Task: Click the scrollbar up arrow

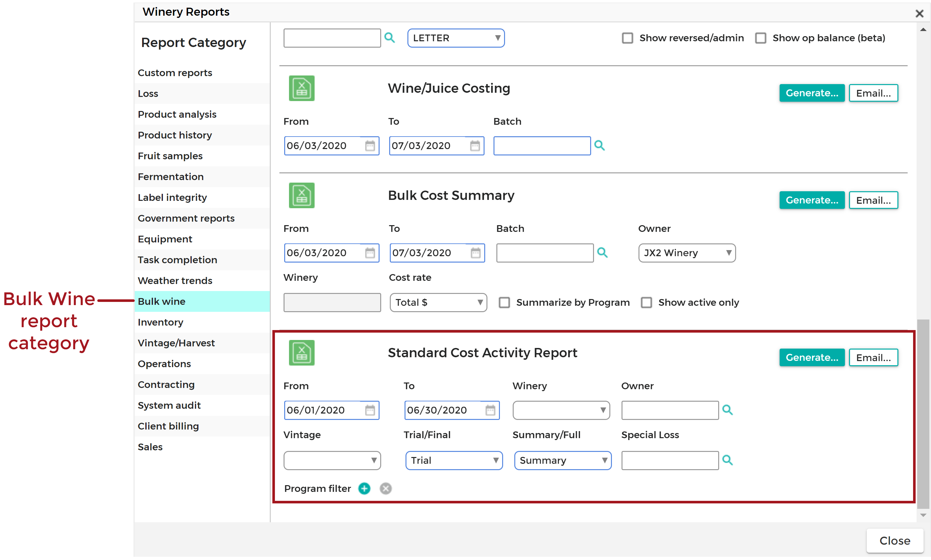Action: 923,29
